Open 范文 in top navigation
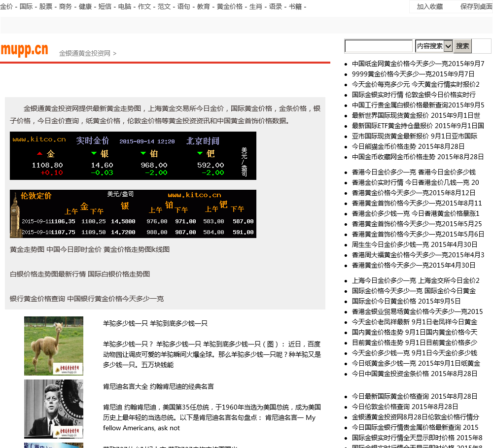Screen dimensions: 493x448 point(164,6)
